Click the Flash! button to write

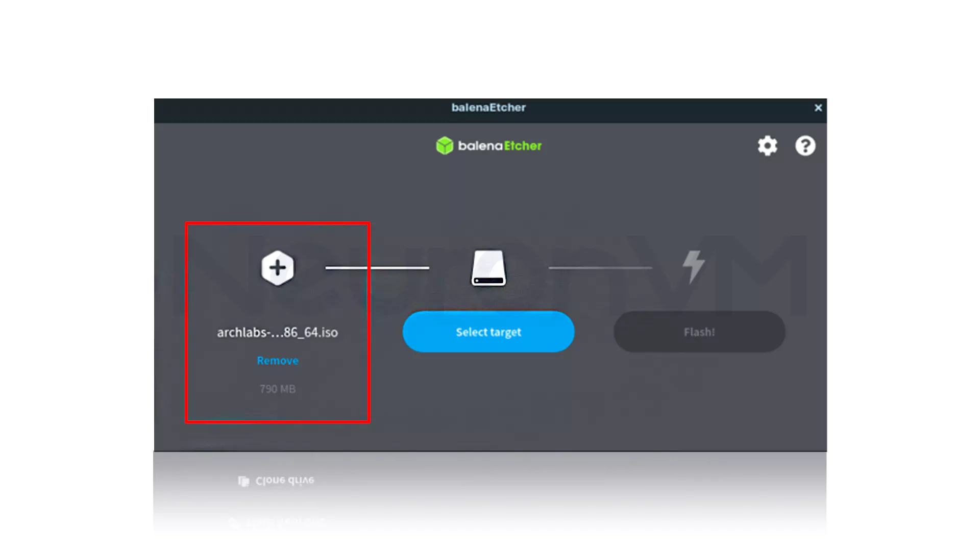(x=699, y=332)
